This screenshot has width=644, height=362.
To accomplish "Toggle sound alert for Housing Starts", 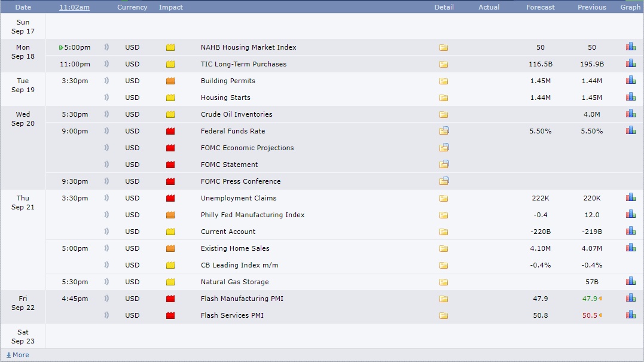I will pos(106,98).
